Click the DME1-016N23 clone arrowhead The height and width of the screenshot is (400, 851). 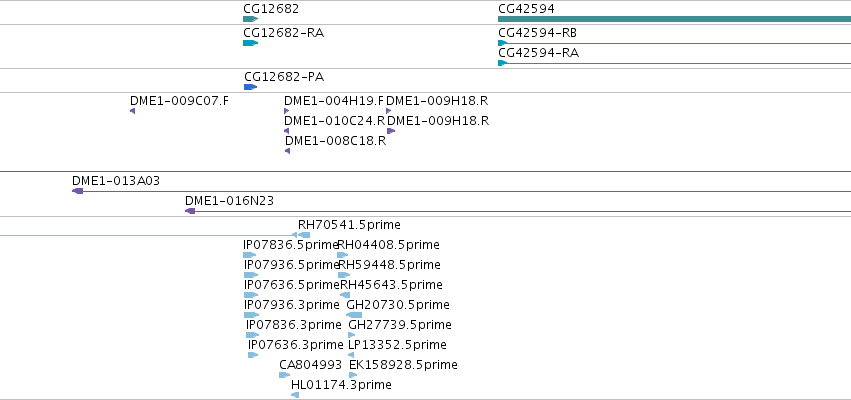pos(190,211)
